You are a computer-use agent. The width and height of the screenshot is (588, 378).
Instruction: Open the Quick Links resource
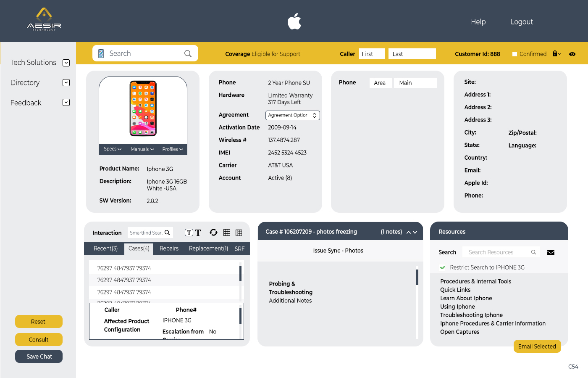click(x=455, y=290)
